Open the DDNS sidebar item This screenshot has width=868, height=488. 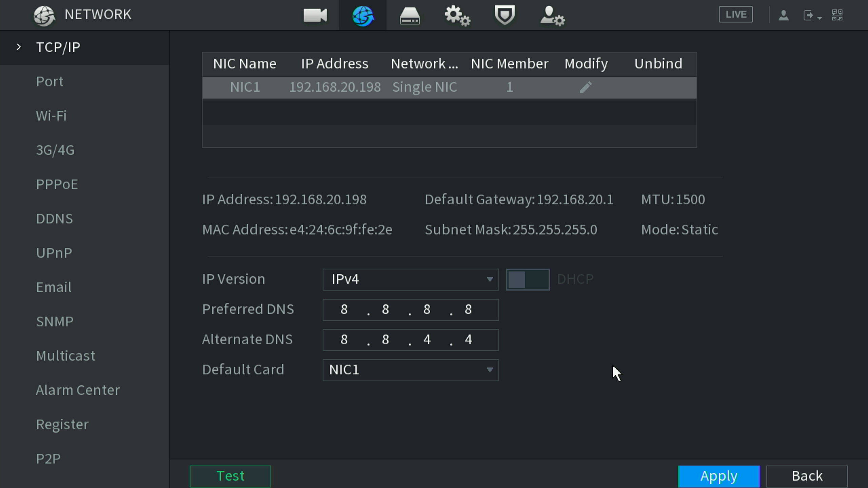(x=54, y=219)
